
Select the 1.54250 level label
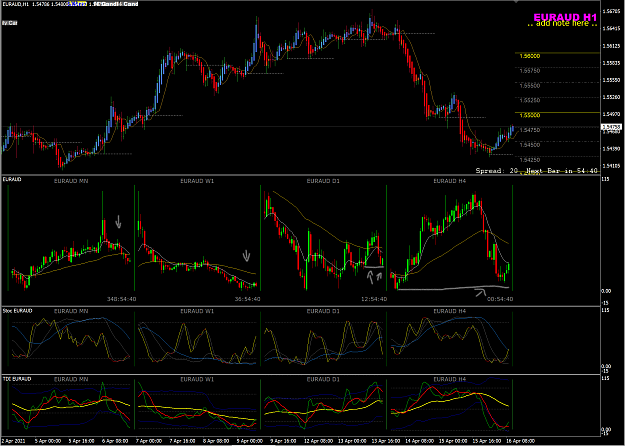click(530, 160)
